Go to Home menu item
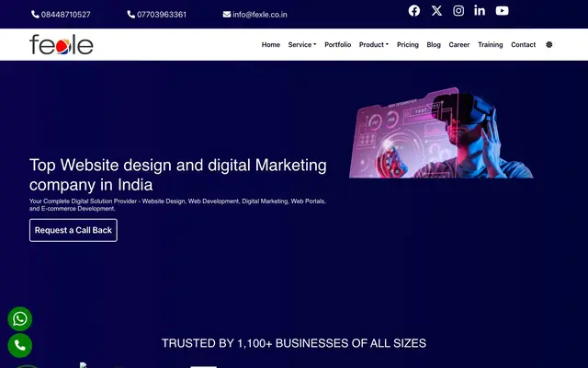Image resolution: width=588 pixels, height=368 pixels. 271,45
